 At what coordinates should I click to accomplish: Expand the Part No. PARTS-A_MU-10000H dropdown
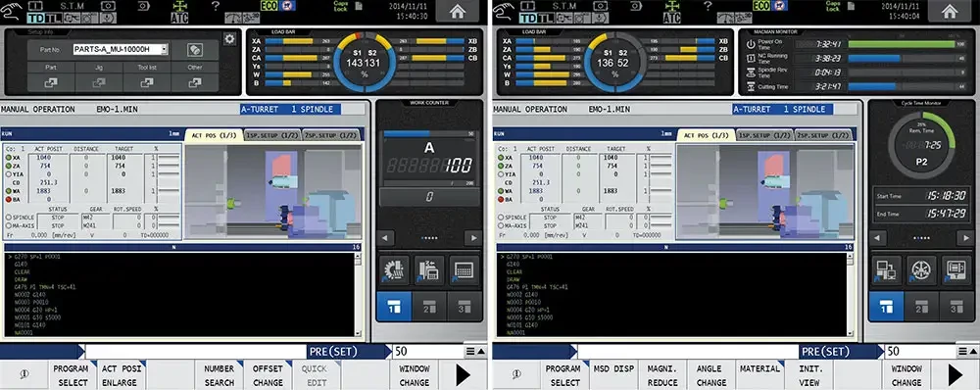164,49
